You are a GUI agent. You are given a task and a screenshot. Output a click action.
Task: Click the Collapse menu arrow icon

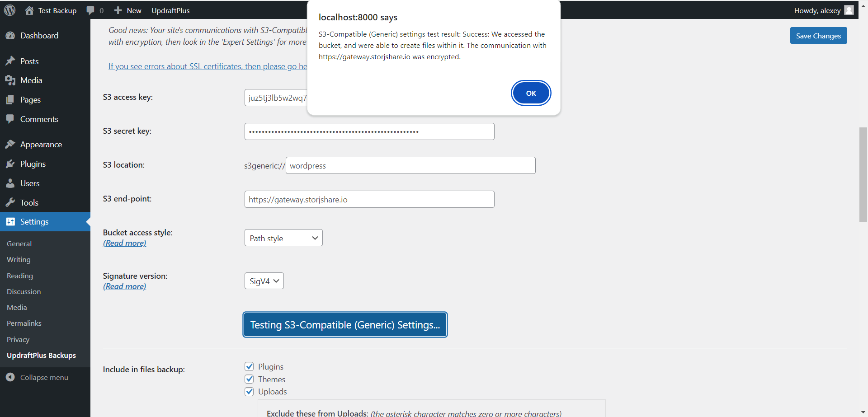click(10, 377)
